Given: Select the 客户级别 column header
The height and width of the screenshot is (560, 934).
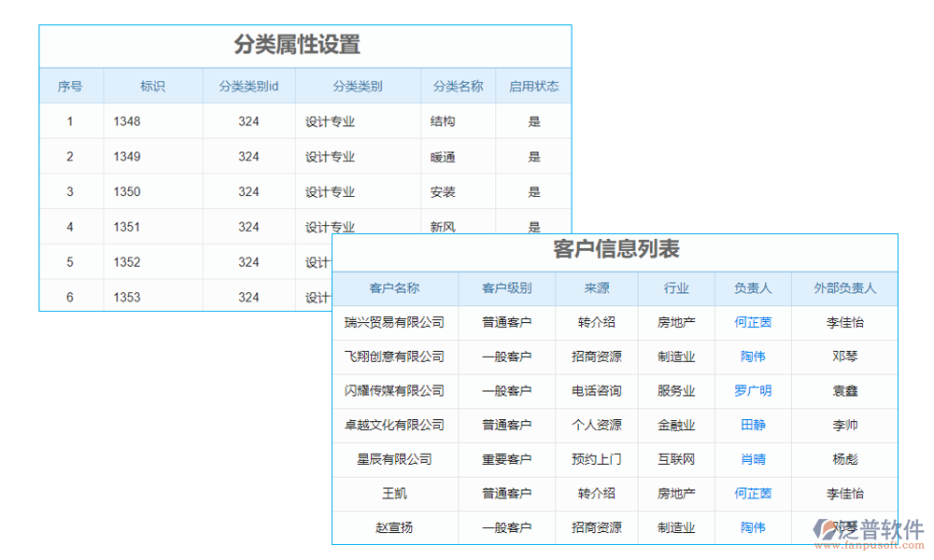Looking at the screenshot, I should click(x=508, y=288).
